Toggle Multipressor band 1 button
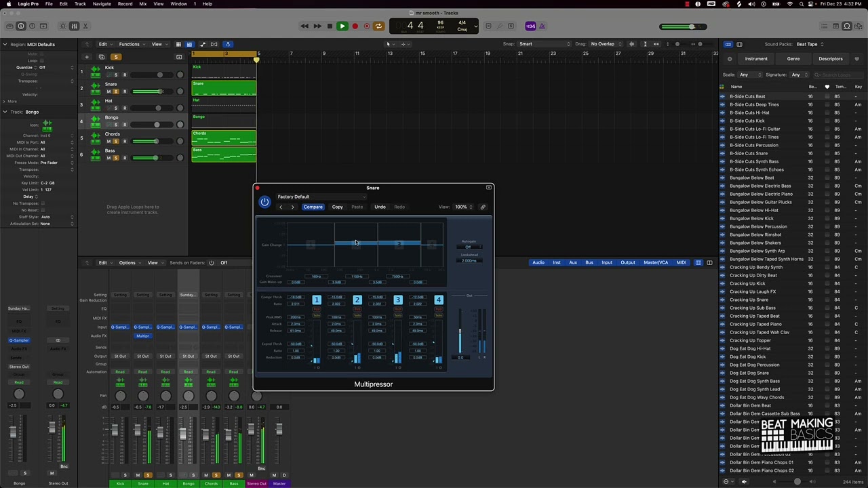This screenshot has height=488, width=868. pyautogui.click(x=316, y=300)
